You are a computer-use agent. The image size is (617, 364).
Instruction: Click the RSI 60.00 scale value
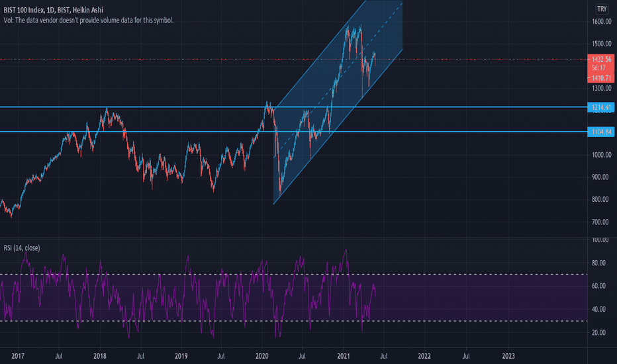598,286
